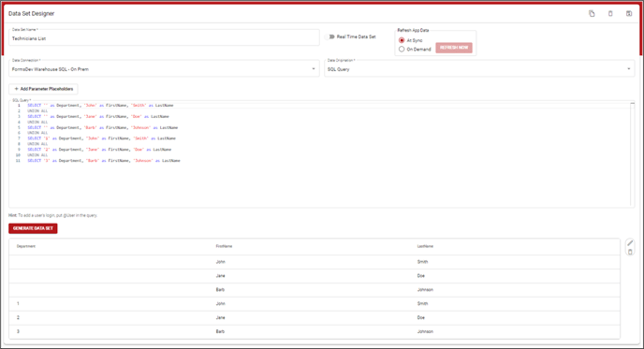Screen dimensions: 644x349
Task: Click the pencil edit icon beside results table
Action: click(x=630, y=243)
